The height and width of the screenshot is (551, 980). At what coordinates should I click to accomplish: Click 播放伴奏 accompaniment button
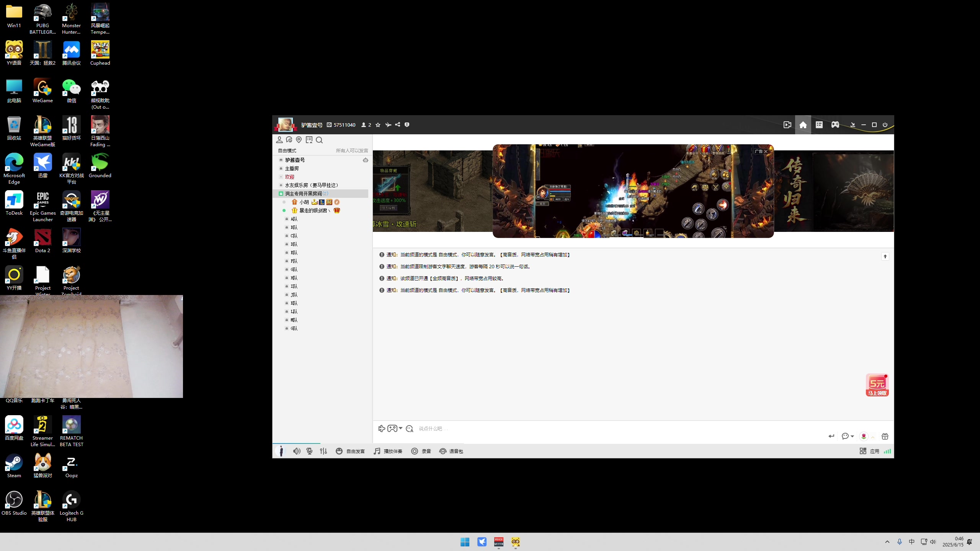pos(388,451)
